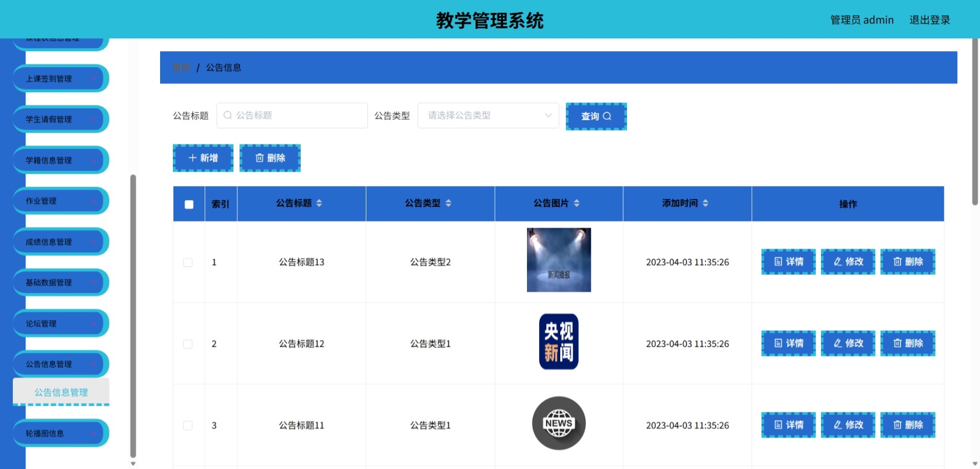Focus the 公告标题 search input
Viewport: 980px width, 469px height.
pyautogui.click(x=292, y=116)
